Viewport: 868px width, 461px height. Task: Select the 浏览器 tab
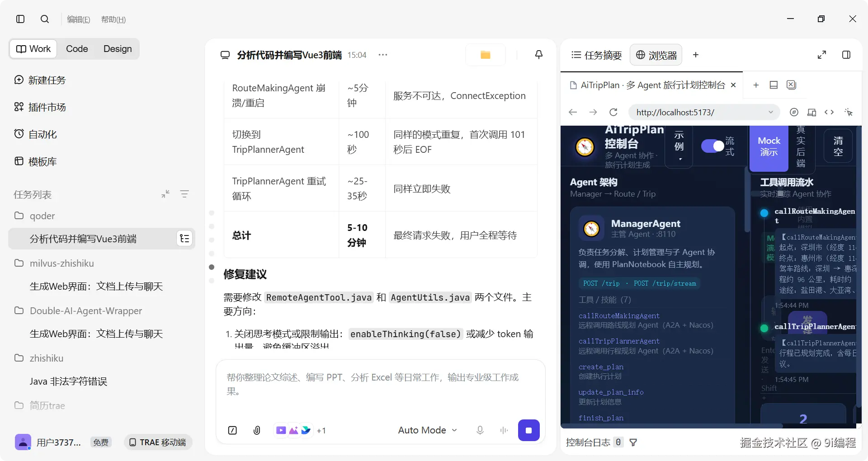coord(656,55)
